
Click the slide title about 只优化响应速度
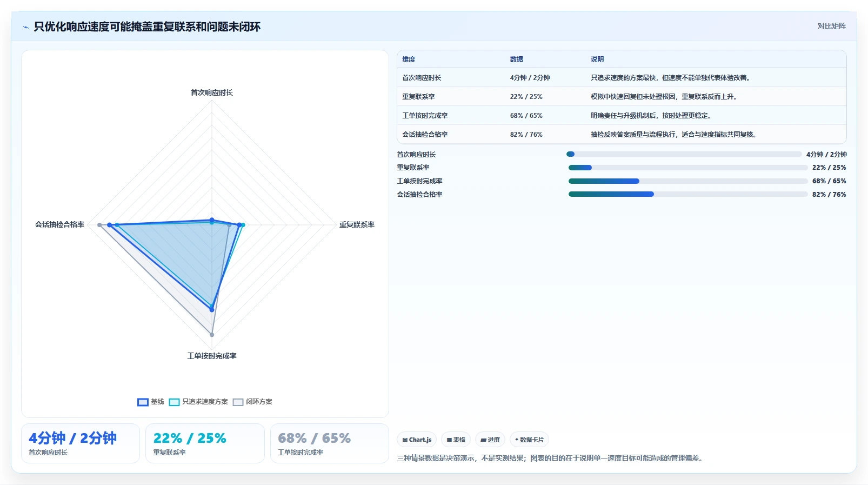(x=147, y=27)
